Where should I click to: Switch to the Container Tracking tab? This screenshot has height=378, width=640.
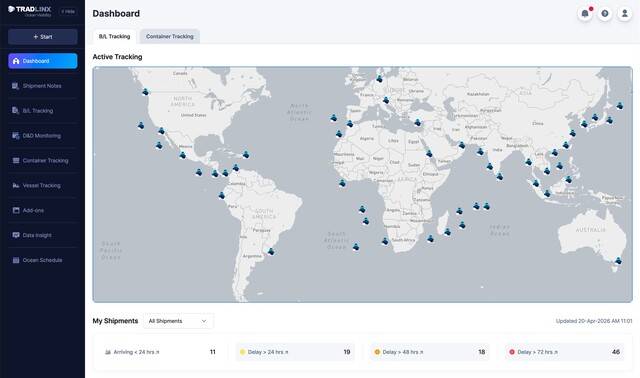click(x=170, y=36)
